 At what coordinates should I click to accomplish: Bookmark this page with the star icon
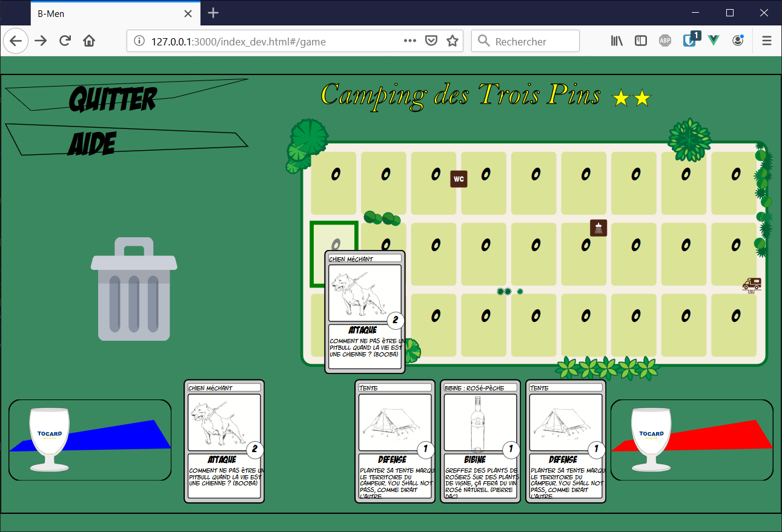(452, 41)
